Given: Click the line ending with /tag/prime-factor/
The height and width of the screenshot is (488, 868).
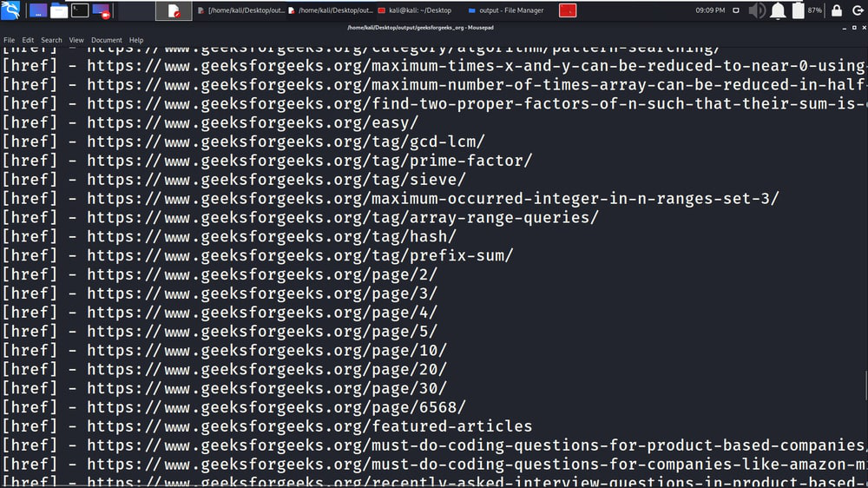Looking at the screenshot, I should point(267,160).
